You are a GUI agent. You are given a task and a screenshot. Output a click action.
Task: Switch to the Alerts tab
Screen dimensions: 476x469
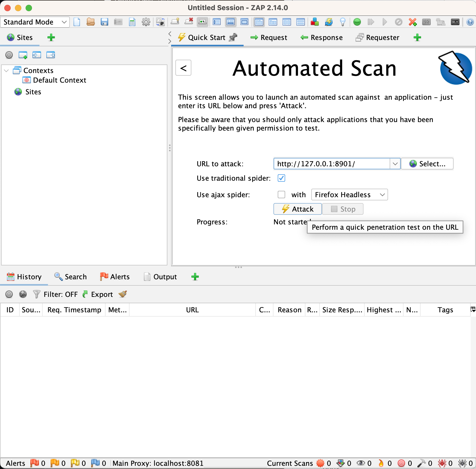pos(115,277)
